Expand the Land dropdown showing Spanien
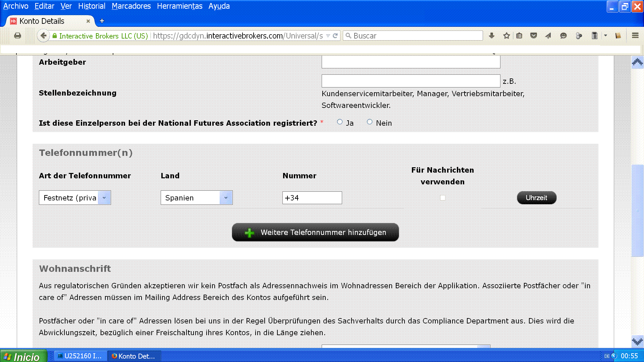 tap(197, 198)
